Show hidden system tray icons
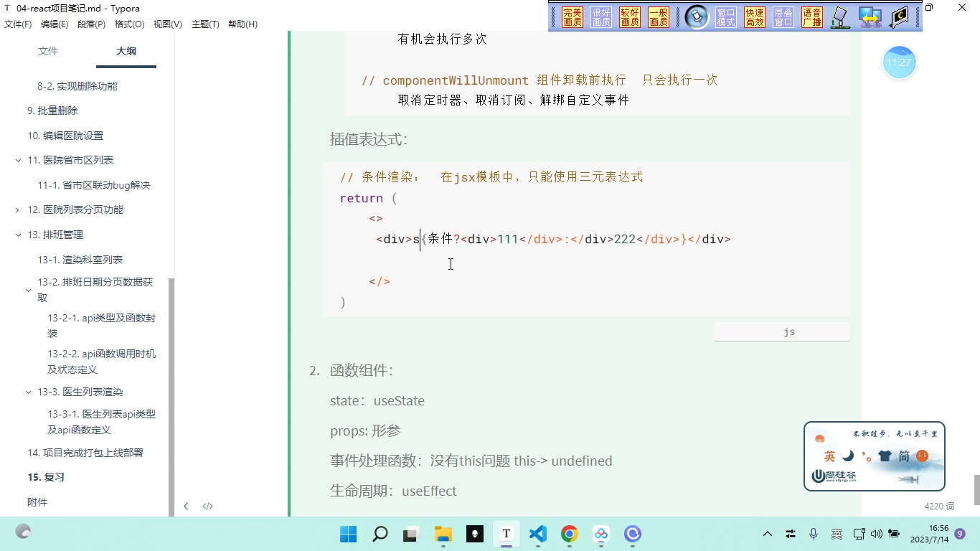This screenshot has height=551, width=980. click(768, 534)
